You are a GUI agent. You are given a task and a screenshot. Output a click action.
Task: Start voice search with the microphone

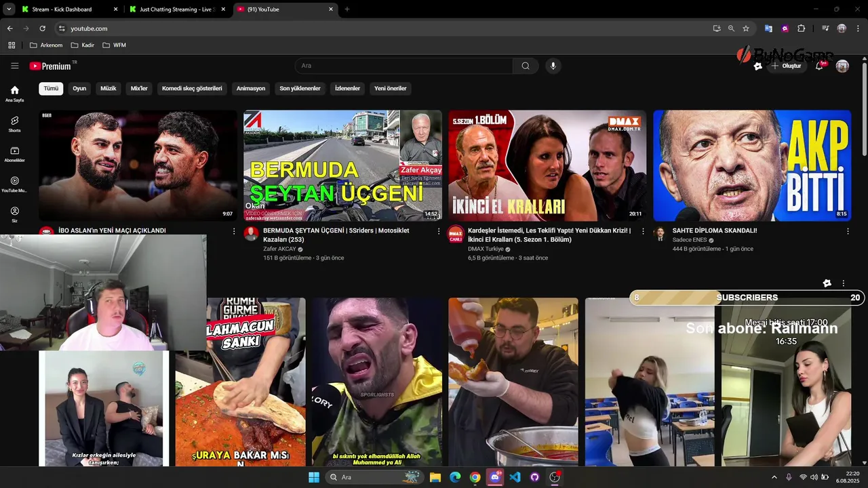553,66
